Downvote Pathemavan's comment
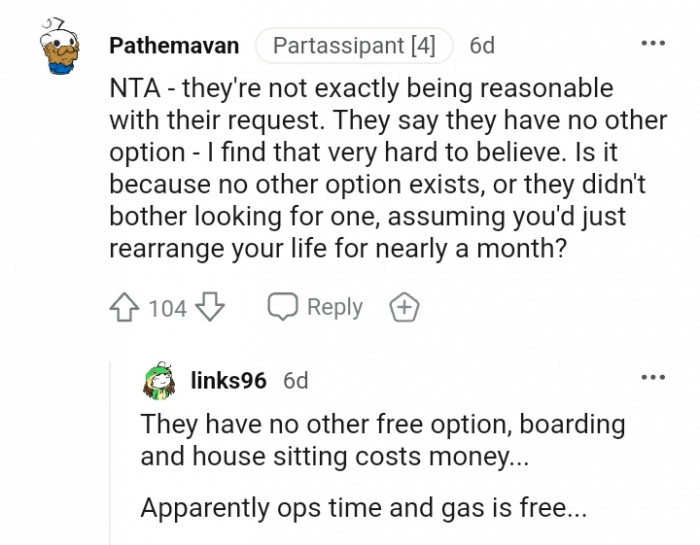700x545 pixels. 210,308
